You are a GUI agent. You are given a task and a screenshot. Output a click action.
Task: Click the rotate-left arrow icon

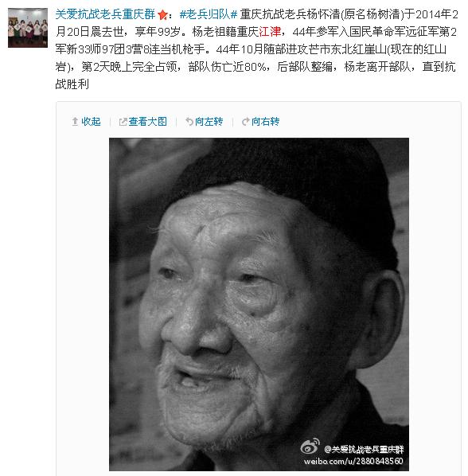coord(189,122)
